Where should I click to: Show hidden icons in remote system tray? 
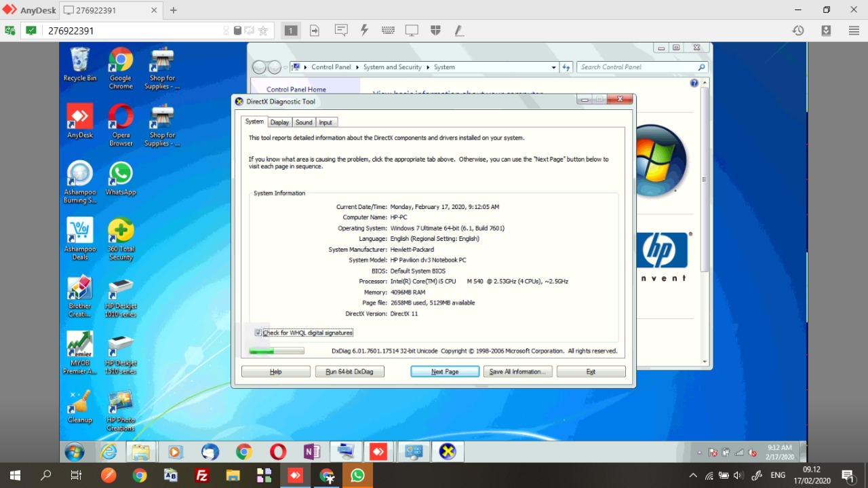pyautogui.click(x=699, y=453)
